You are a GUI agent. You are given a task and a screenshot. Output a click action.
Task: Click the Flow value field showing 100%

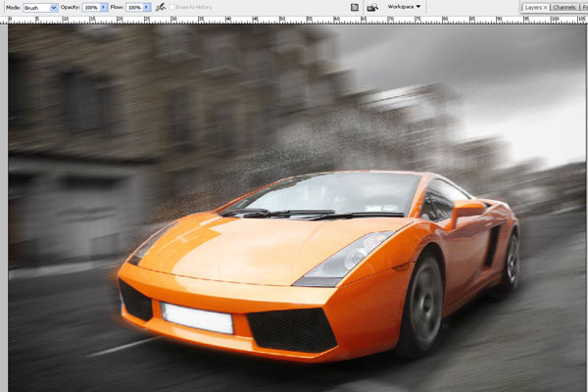134,7
